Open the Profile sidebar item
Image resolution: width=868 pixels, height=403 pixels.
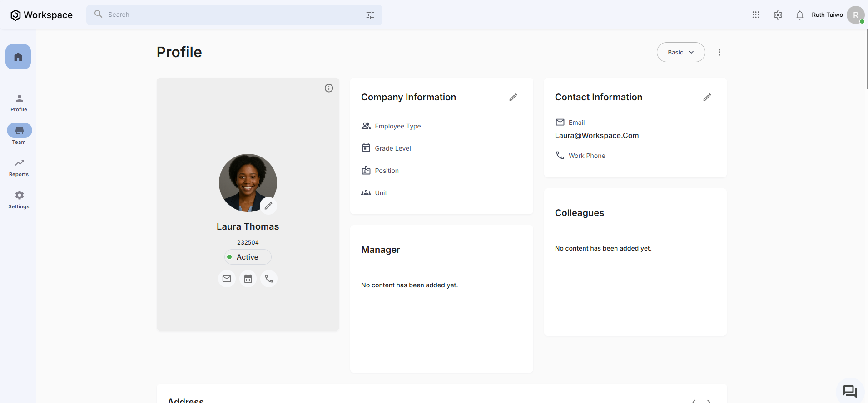coord(19,103)
